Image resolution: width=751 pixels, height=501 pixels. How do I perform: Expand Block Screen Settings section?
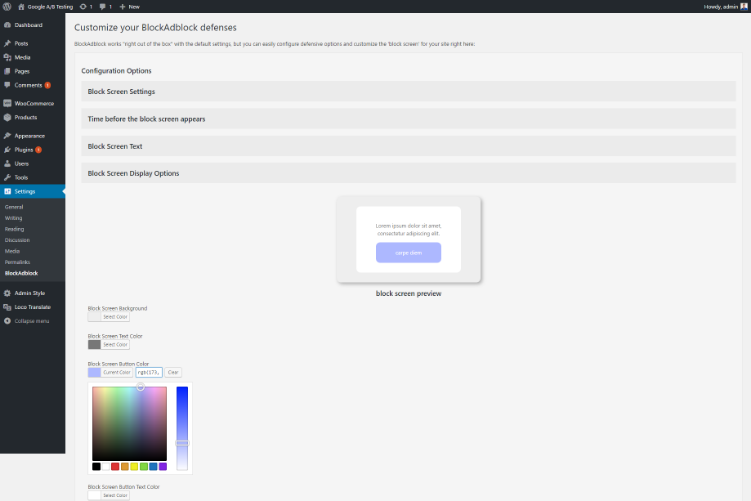point(408,91)
